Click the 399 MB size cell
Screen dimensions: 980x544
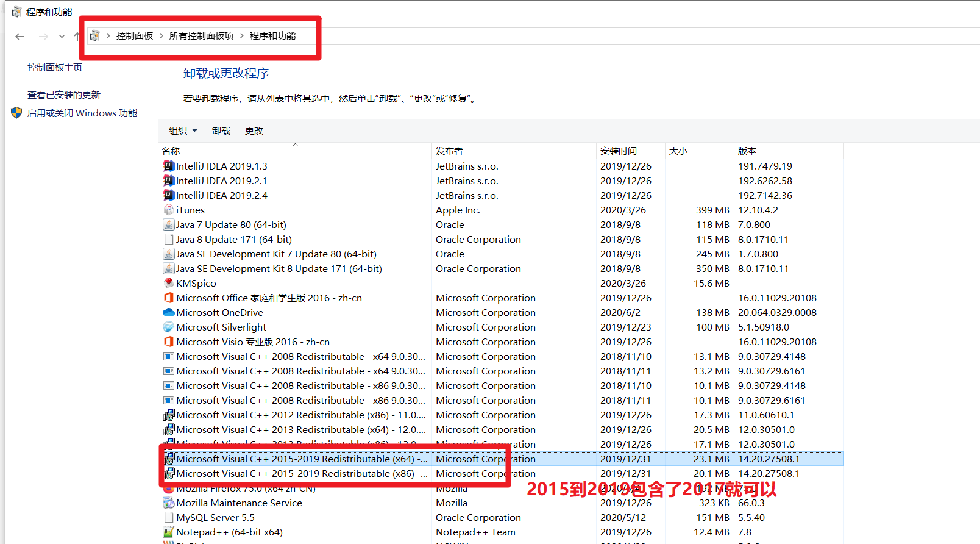tap(712, 210)
